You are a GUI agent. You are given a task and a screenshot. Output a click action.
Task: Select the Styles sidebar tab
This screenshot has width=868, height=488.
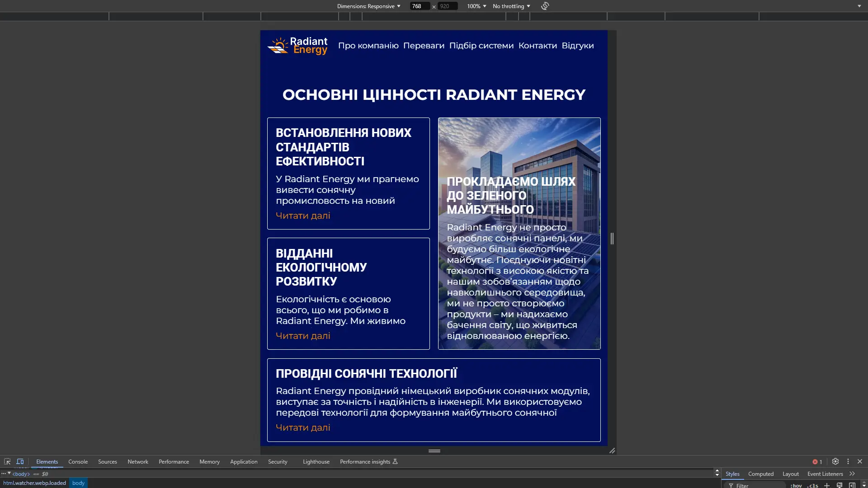point(732,474)
